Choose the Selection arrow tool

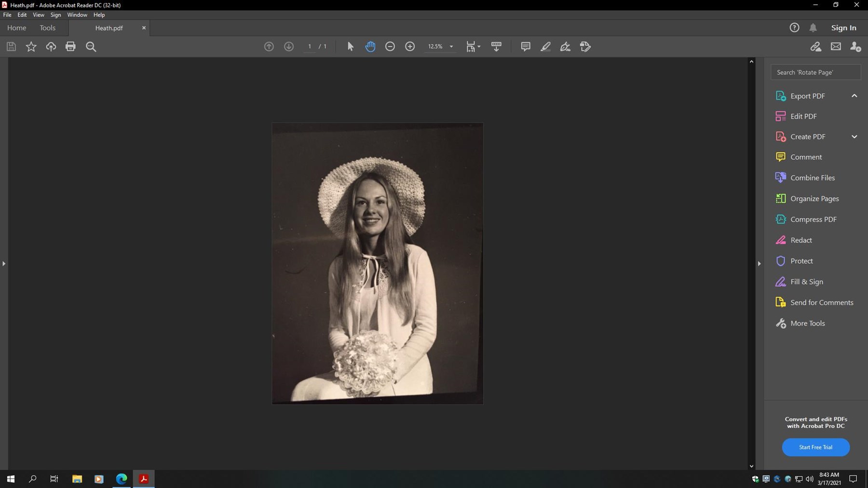(x=351, y=47)
